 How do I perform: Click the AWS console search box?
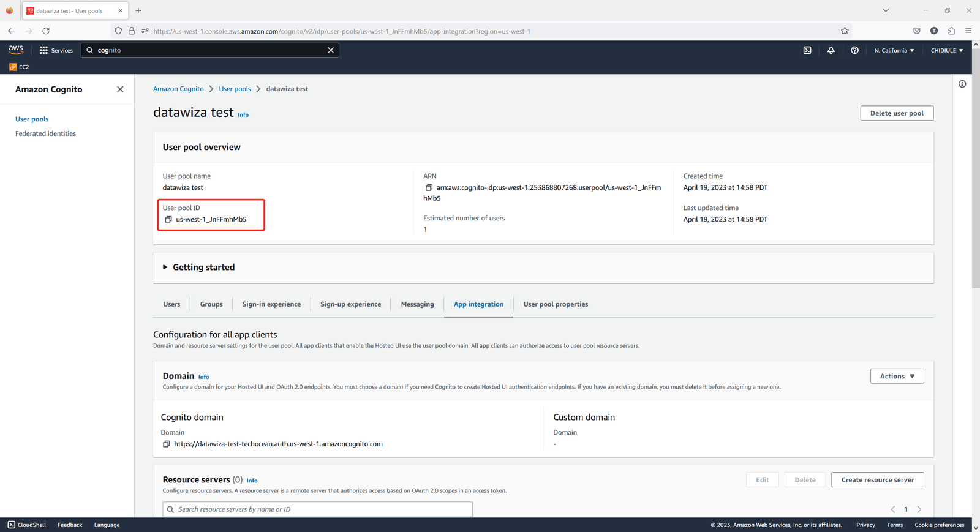tap(209, 50)
